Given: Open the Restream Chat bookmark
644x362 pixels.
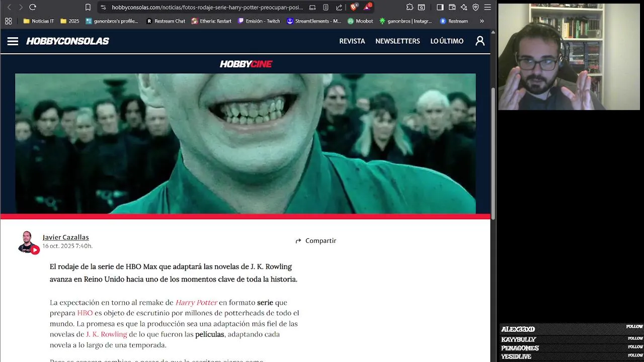Looking at the screenshot, I should 166,21.
